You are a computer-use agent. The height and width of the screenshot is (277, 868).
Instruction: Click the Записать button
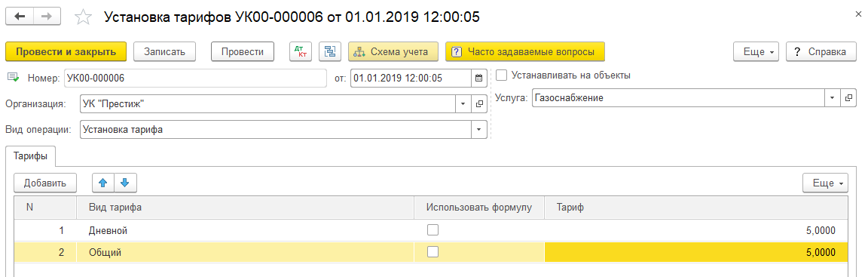(x=164, y=51)
